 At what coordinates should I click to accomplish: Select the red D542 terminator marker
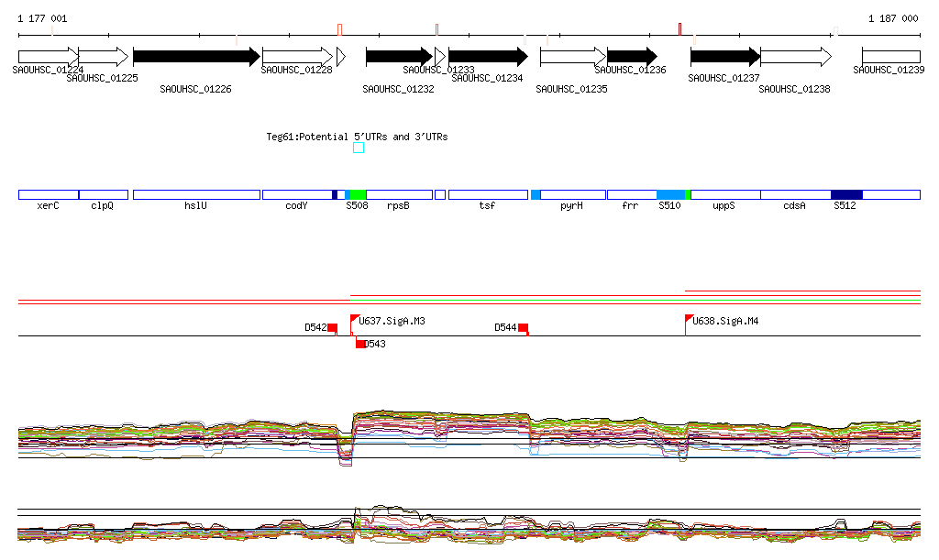(x=333, y=328)
